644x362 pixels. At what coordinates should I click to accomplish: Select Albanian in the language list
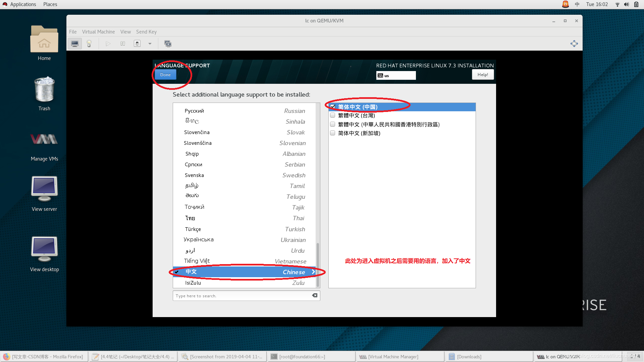pos(245,154)
